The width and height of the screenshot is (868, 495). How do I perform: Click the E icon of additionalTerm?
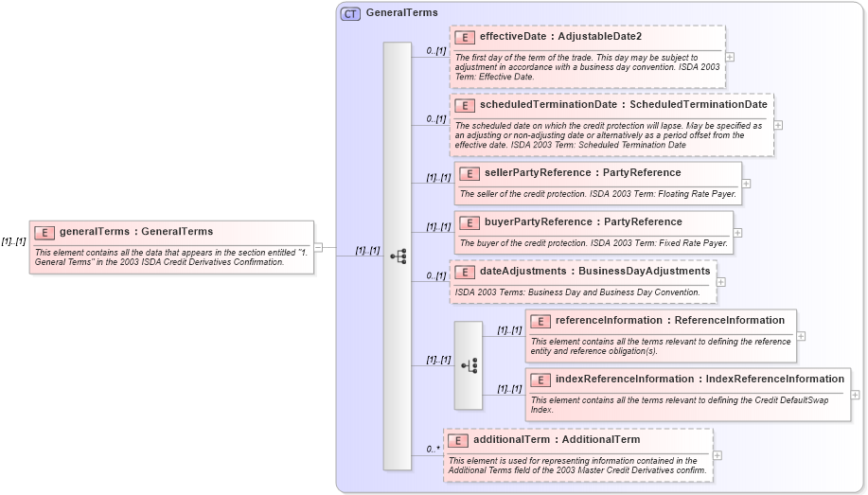tap(458, 440)
